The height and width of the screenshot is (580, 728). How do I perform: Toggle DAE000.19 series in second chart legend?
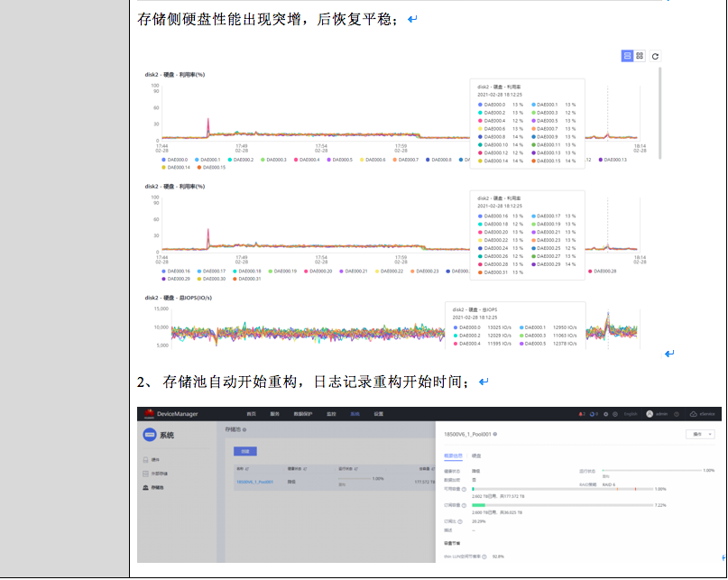point(282,272)
